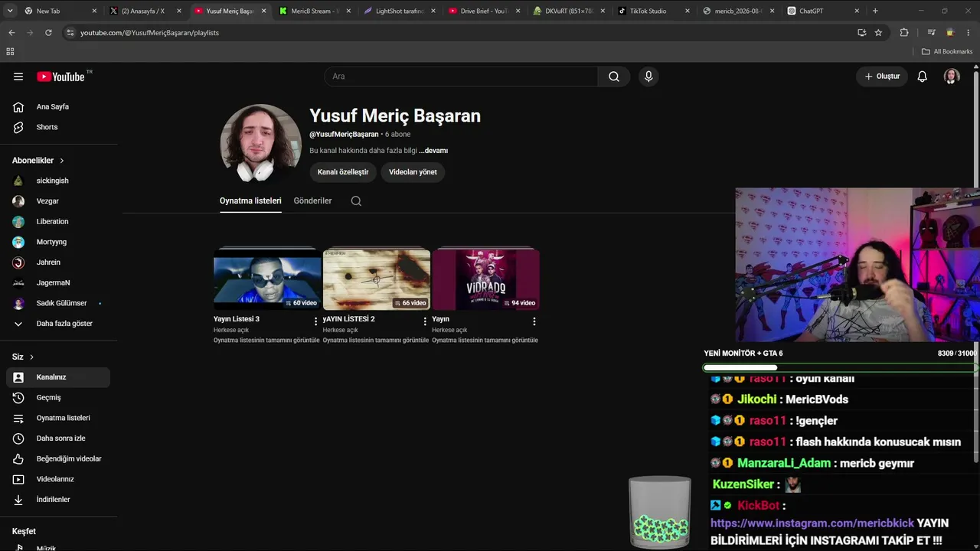Open options menu for Yayın playlist

[534, 321]
